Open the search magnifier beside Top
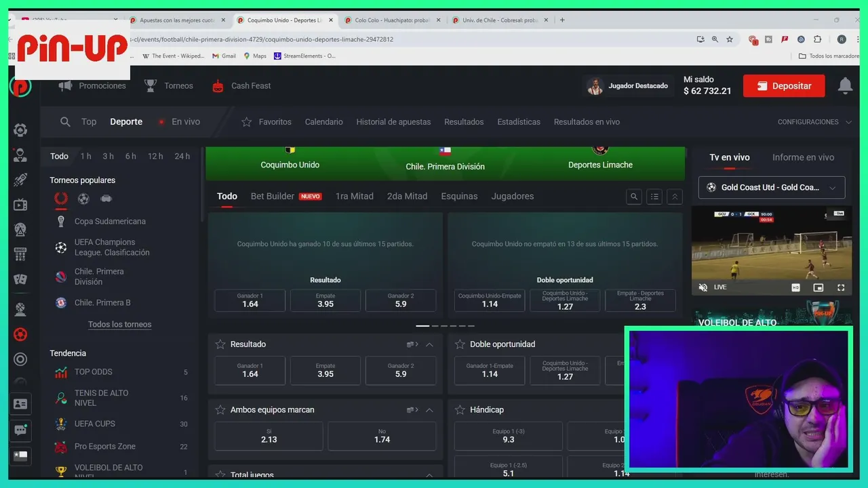 65,122
